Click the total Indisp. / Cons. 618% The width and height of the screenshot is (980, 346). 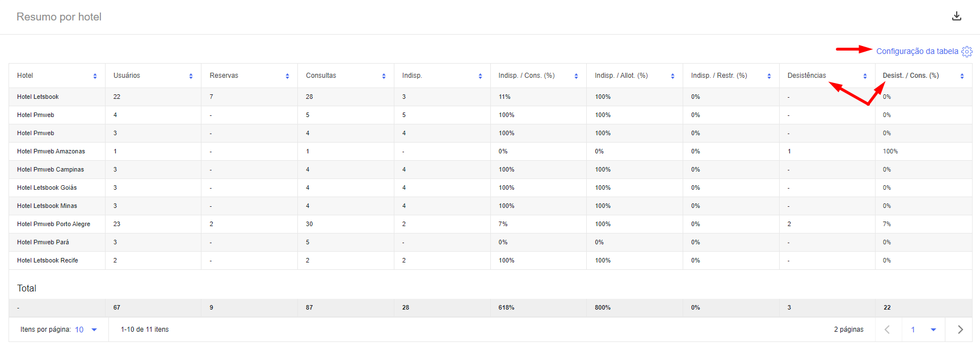(506, 307)
